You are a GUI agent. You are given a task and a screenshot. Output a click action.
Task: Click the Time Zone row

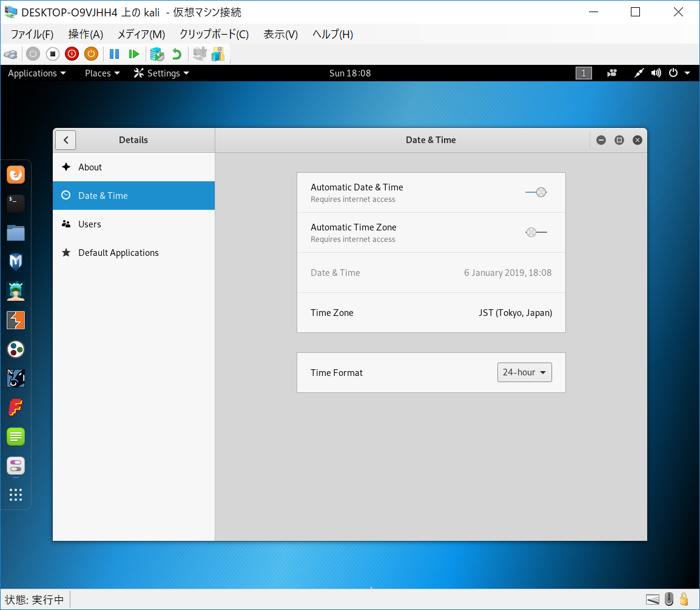pos(431,313)
